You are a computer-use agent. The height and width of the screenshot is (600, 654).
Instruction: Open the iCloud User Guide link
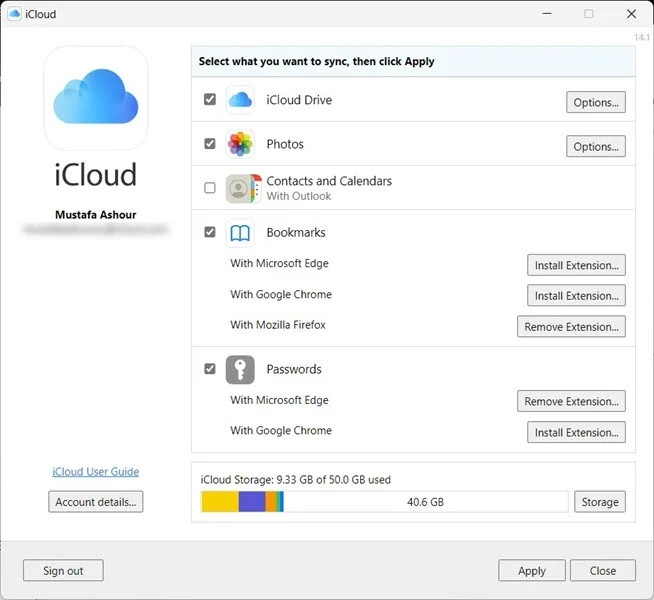tap(96, 472)
